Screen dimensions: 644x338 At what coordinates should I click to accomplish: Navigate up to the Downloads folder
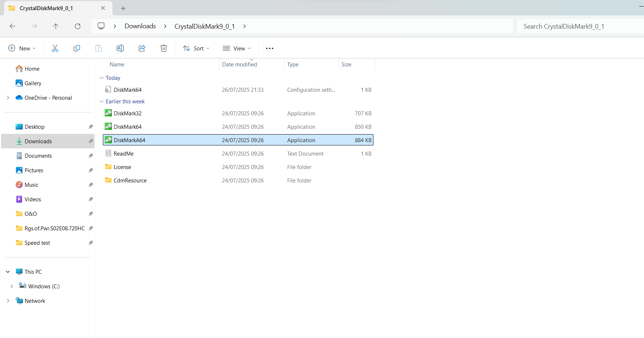point(56,26)
